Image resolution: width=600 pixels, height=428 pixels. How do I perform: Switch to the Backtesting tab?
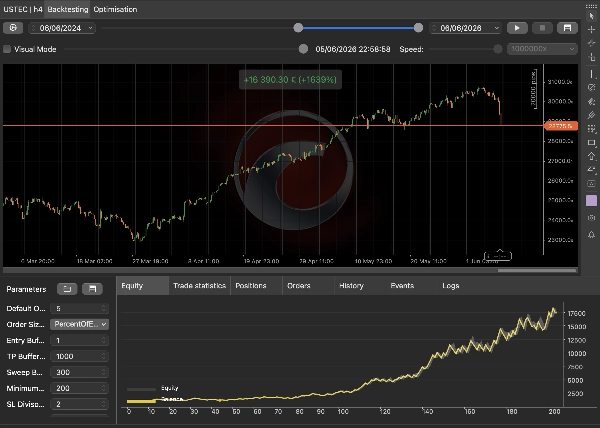tap(68, 9)
